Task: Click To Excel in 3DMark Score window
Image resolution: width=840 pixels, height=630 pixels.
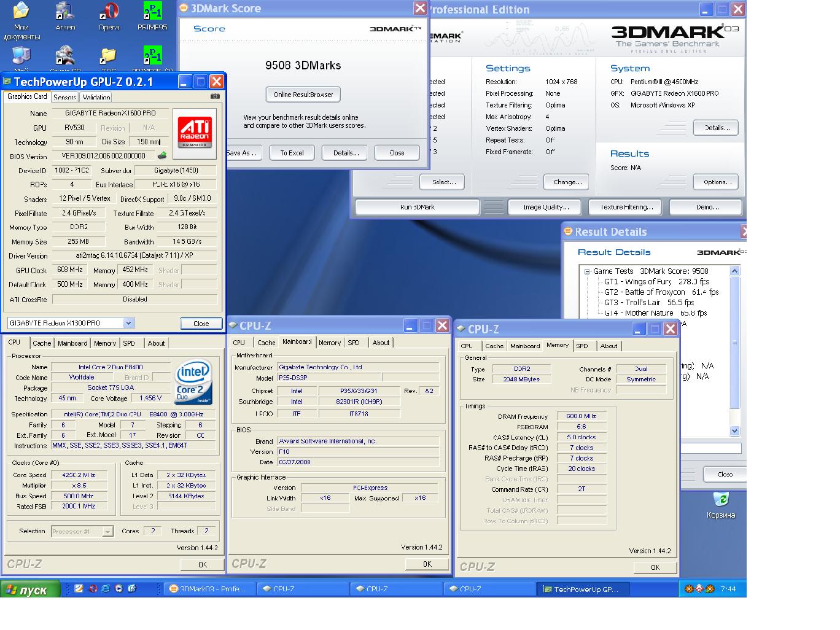Action: (292, 153)
